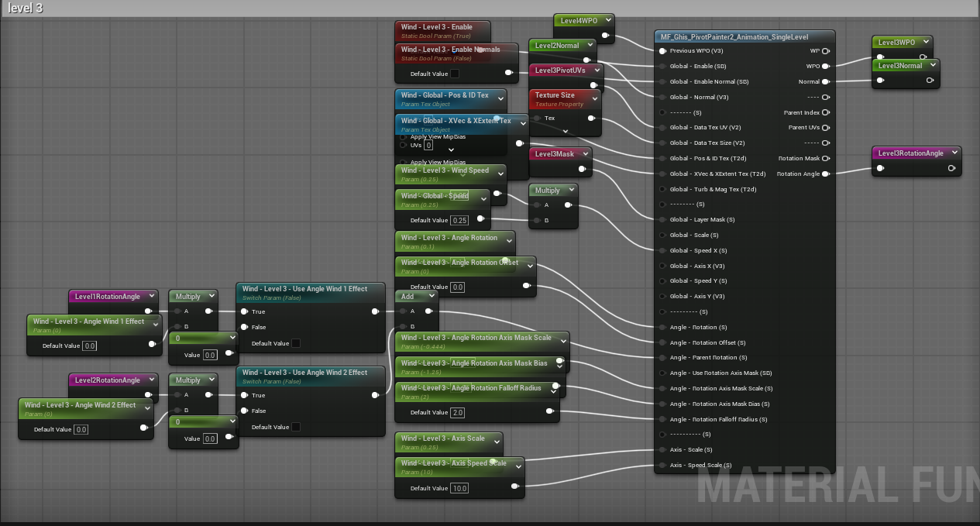This screenshot has width=980, height=526.
Task: Click the Angle Wind 1 Effect default value field
Action: [x=90, y=346]
